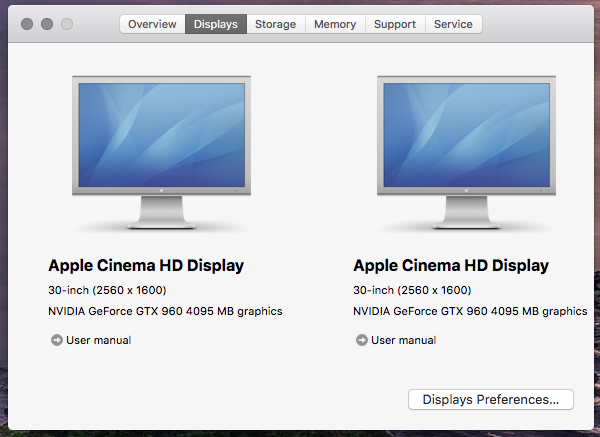Switch to the Service tab

point(453,24)
